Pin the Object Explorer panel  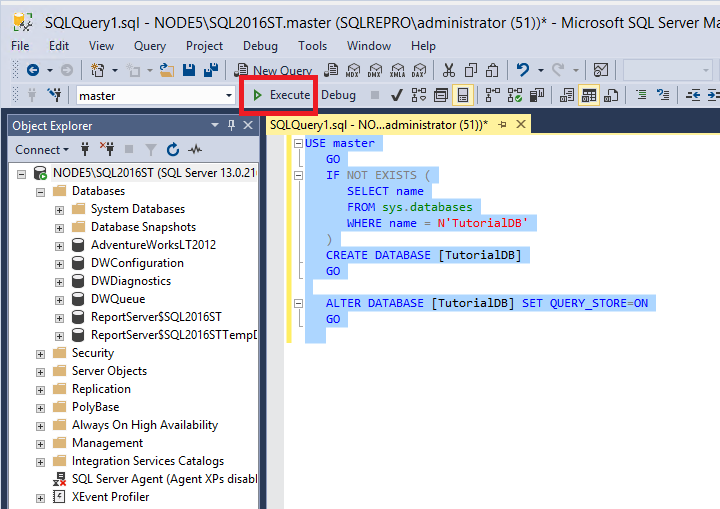(x=232, y=125)
